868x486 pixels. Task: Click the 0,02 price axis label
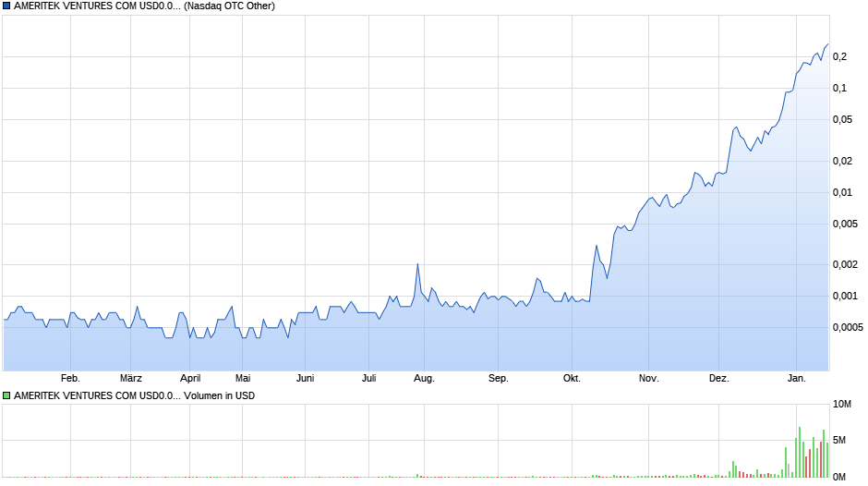click(842, 162)
